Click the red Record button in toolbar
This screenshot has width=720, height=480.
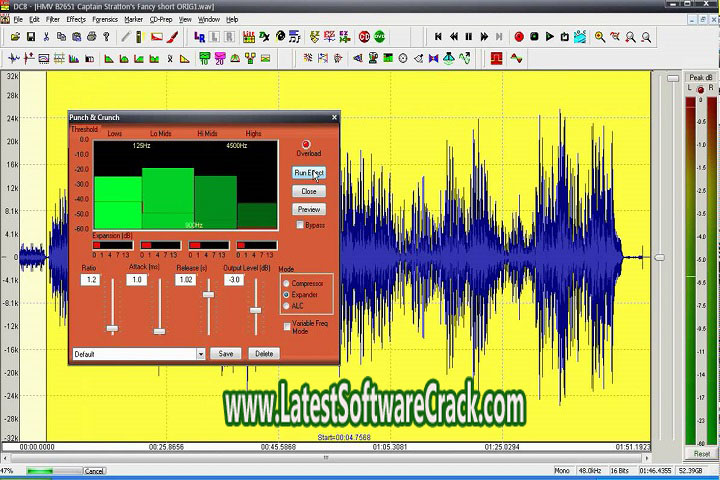[519, 37]
